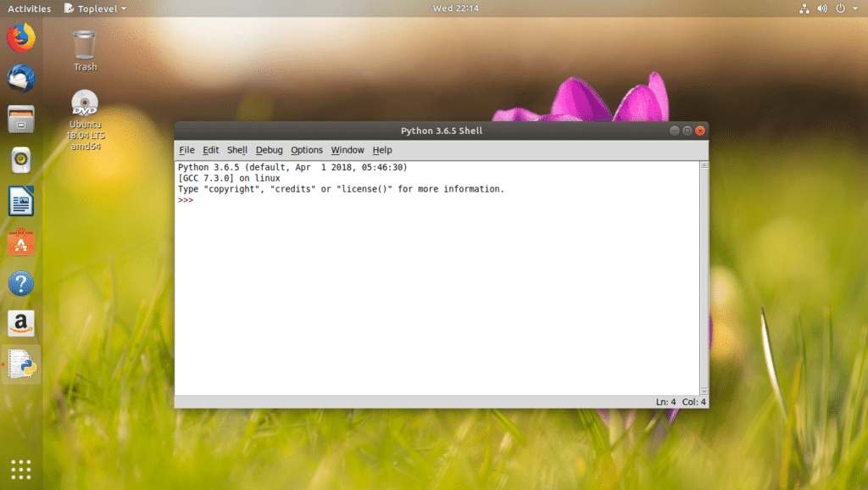Click the network icon in the top bar
The image size is (868, 490).
[804, 8]
